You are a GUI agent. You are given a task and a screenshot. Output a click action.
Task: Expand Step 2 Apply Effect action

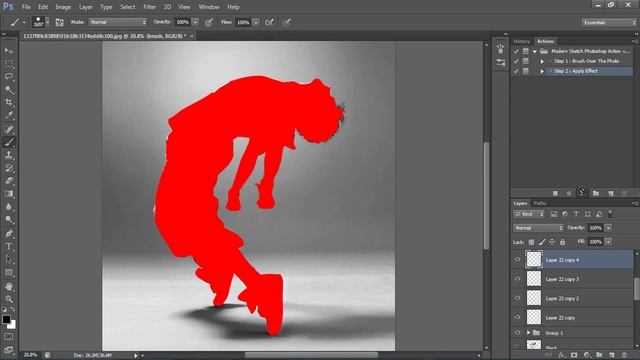pos(542,71)
